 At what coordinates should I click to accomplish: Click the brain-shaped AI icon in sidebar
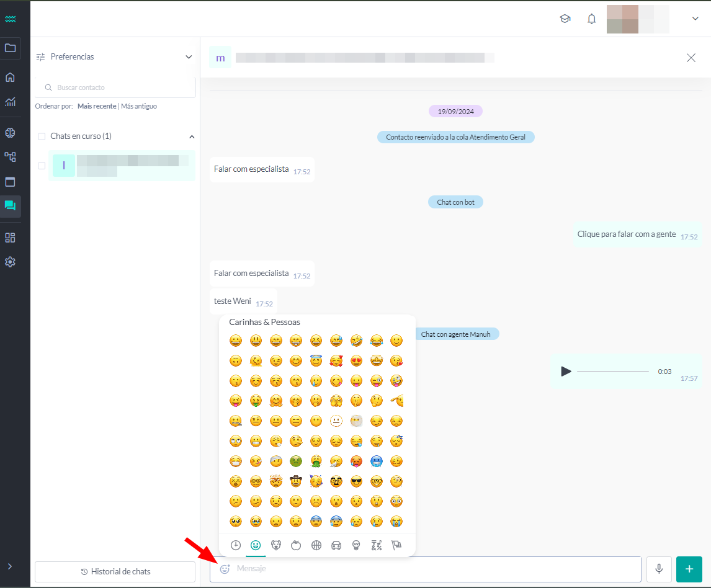(x=11, y=132)
